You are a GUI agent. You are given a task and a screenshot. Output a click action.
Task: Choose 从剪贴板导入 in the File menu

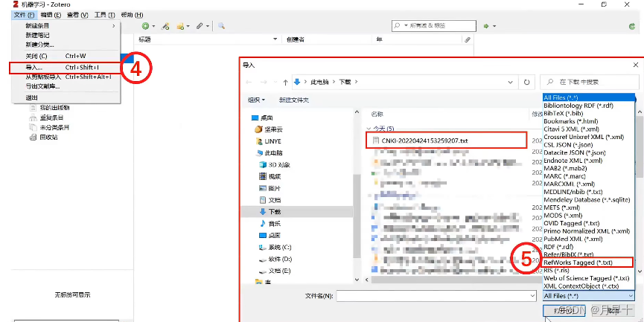66,77
